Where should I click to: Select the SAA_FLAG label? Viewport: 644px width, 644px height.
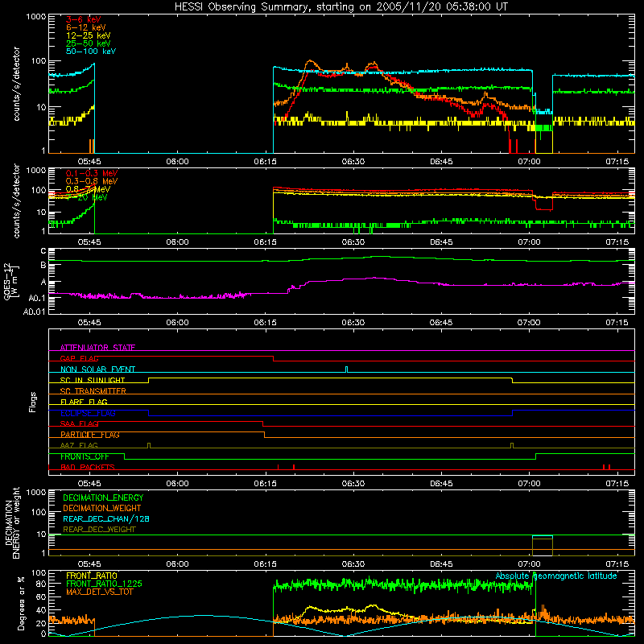79,423
